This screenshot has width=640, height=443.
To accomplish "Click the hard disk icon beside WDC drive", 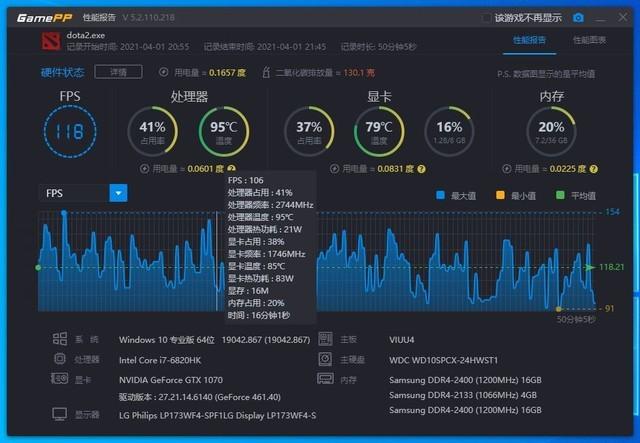I will (325, 359).
